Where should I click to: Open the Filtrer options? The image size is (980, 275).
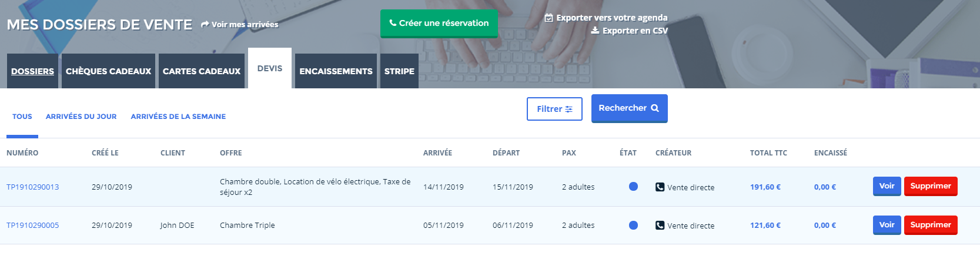coord(554,109)
